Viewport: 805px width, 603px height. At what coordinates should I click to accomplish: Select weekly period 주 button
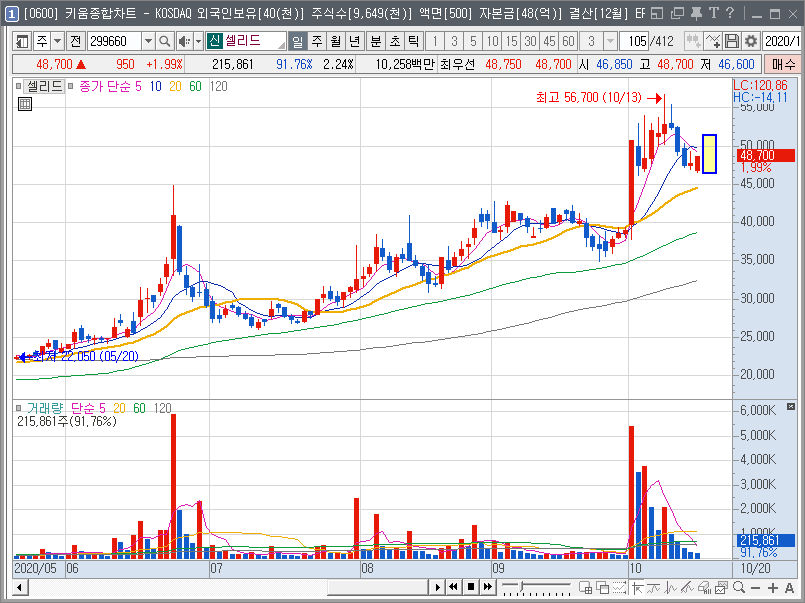317,41
